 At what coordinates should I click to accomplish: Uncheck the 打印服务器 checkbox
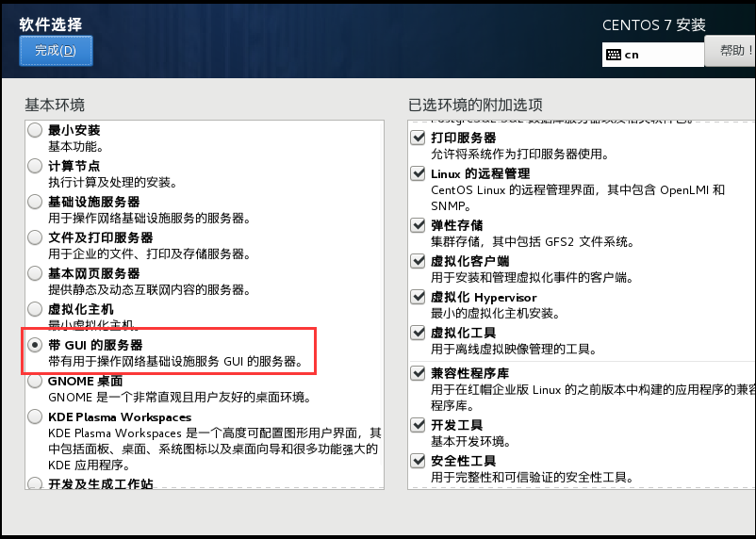coord(418,138)
